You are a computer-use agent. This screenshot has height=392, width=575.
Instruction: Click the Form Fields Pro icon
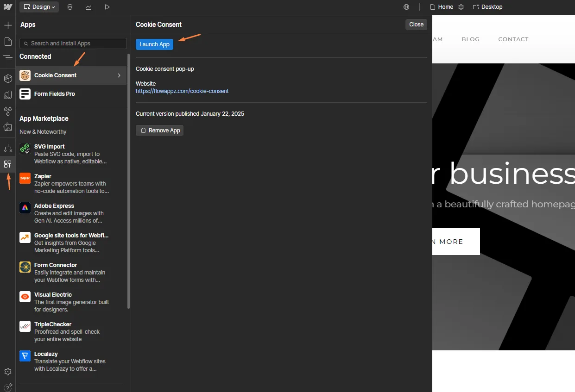tap(25, 94)
